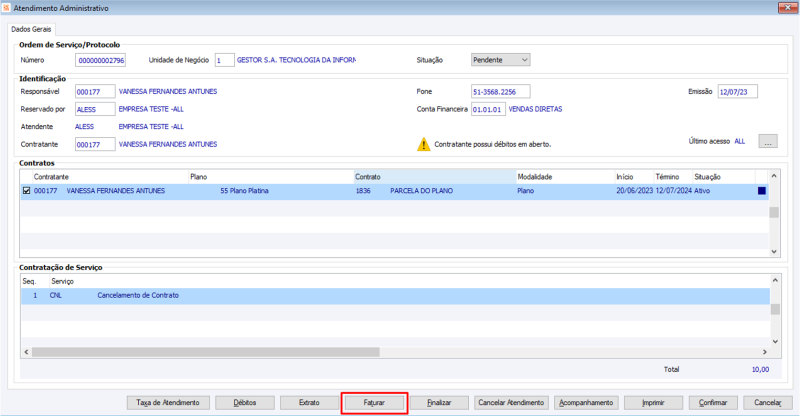Click the CNL service code
Viewport: 800px width, 416px height.
[x=56, y=296]
